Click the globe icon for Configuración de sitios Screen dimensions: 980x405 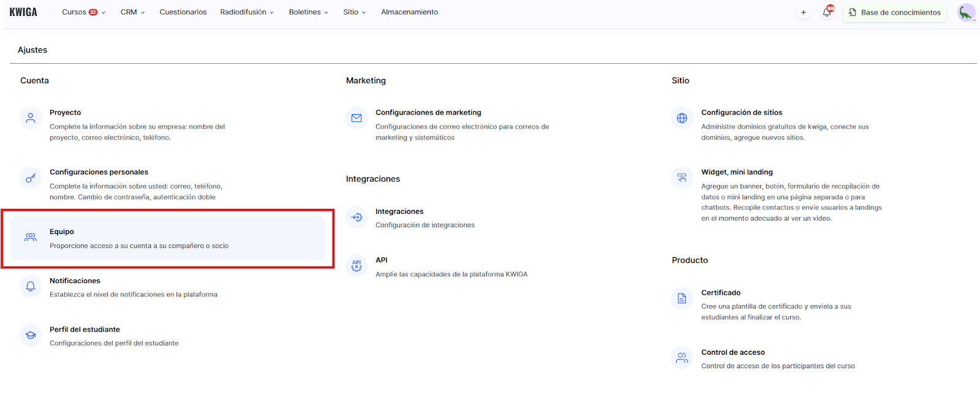pyautogui.click(x=682, y=118)
